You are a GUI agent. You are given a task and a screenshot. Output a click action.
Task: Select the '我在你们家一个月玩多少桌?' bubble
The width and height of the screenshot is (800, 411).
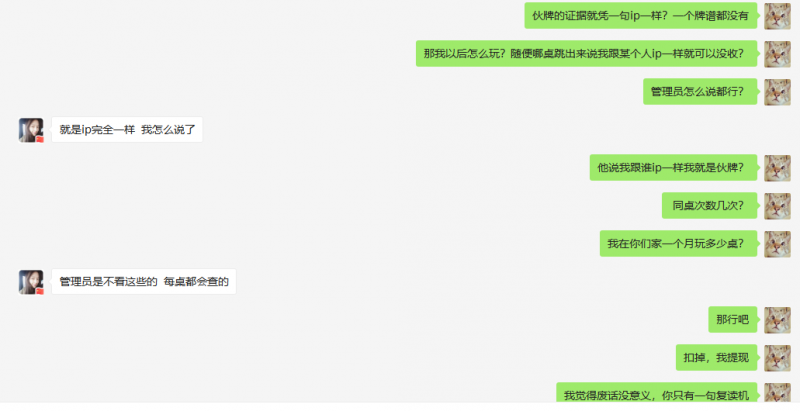pyautogui.click(x=679, y=244)
